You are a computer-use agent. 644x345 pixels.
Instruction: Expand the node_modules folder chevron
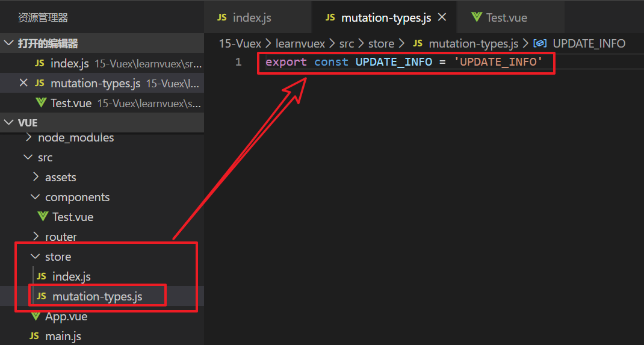tap(28, 138)
